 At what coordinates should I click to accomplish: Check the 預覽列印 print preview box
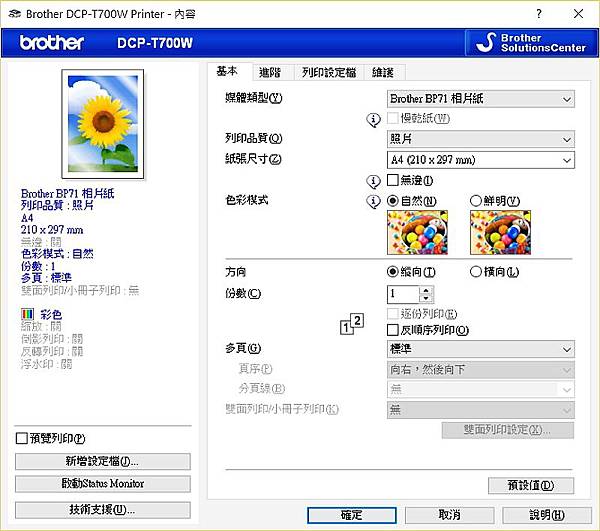pyautogui.click(x=21, y=438)
